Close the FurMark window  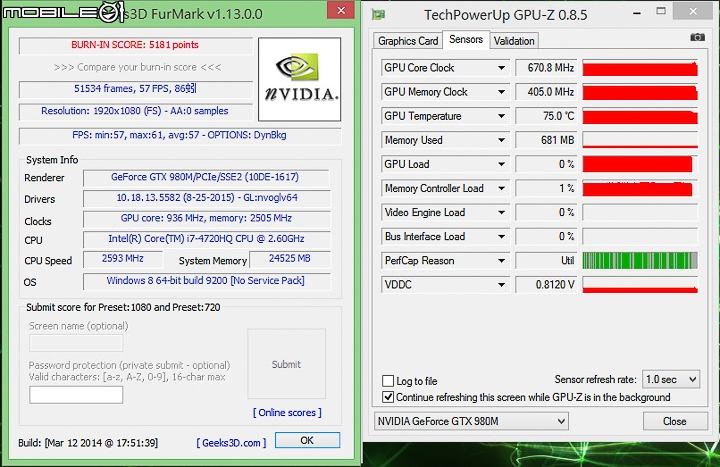(341, 10)
